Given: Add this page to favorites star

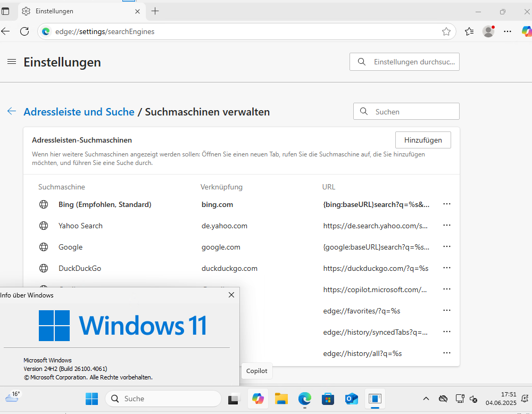Looking at the screenshot, I should point(446,31).
